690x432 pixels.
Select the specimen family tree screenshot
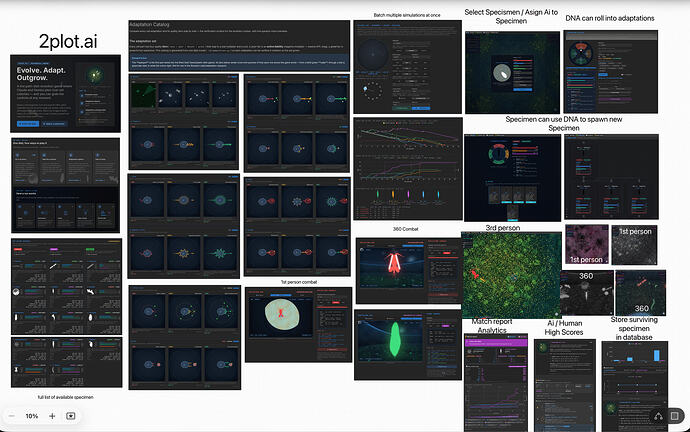point(611,177)
